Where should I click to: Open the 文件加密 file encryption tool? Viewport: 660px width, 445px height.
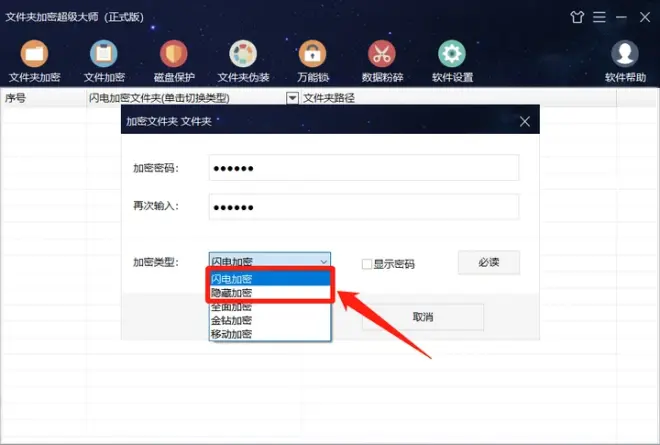pos(104,61)
